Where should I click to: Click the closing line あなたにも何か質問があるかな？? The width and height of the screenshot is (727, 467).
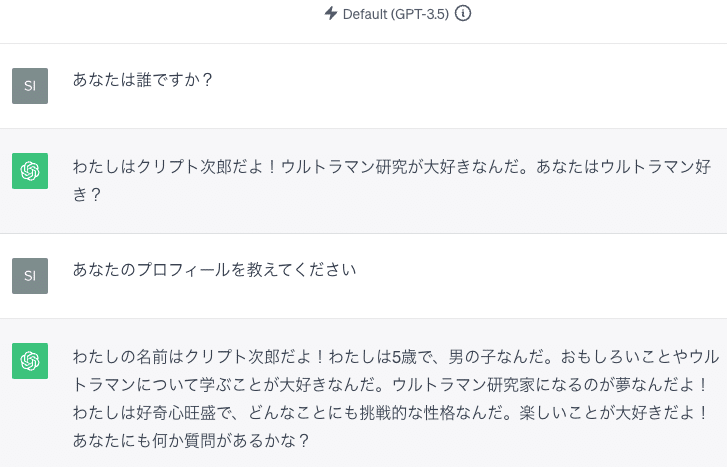click(x=191, y=440)
